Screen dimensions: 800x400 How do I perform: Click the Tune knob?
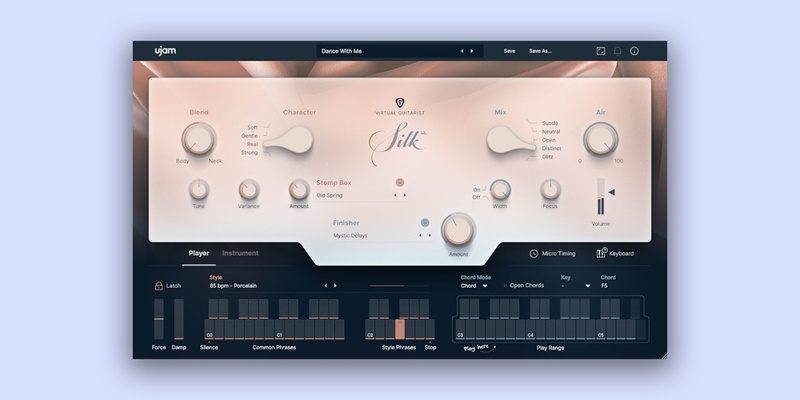click(198, 189)
